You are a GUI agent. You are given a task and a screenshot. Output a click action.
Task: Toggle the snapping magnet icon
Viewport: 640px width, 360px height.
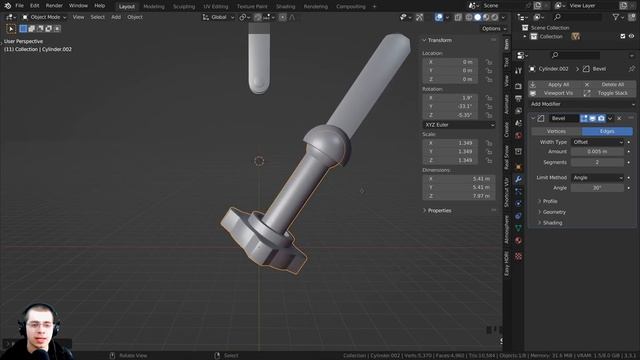(258, 17)
